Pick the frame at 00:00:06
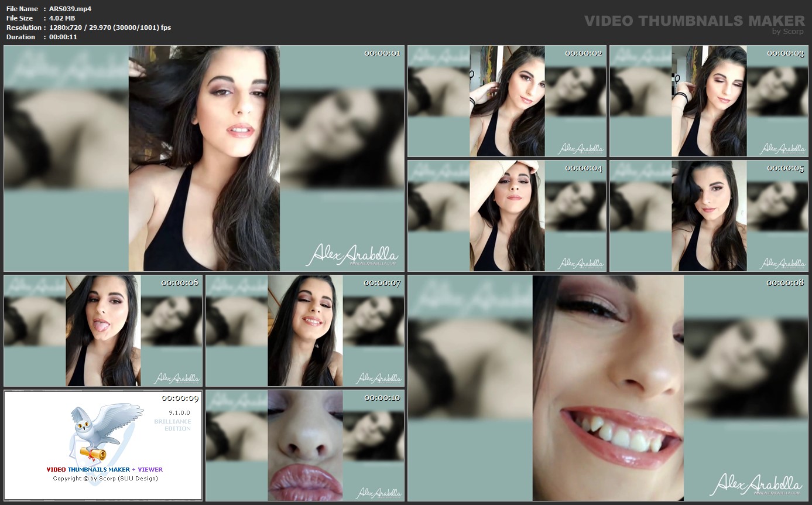This screenshot has width=812, height=505. (x=103, y=330)
